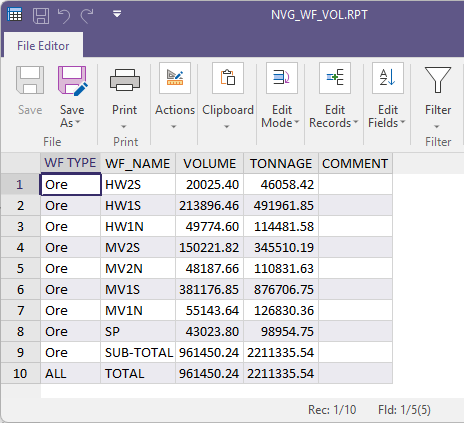464x423 pixels.
Task: Click the Edit Records icon
Action: pos(335,78)
